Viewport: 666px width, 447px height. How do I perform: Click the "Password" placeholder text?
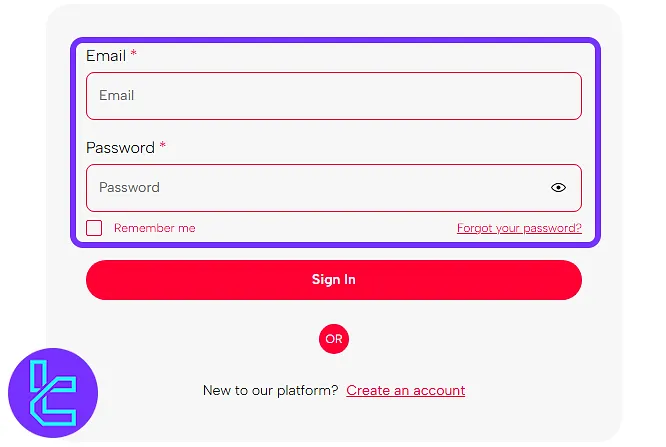point(129,187)
